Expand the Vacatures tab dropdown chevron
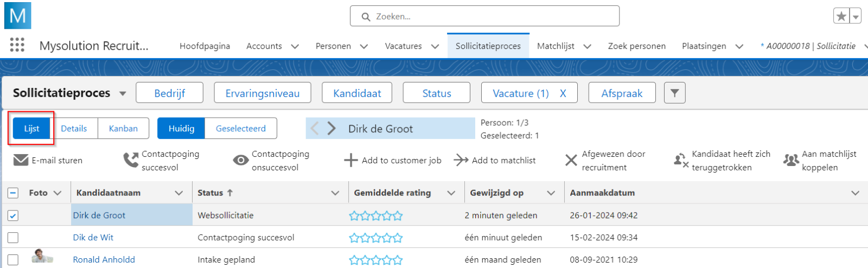The image size is (868, 268). tap(435, 46)
